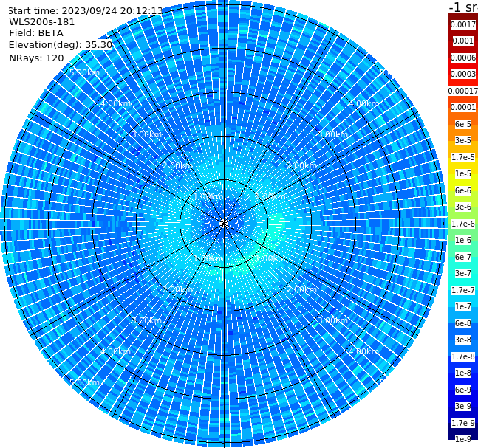
Task: Click the 1e-9 colorbar label
Action: click(462, 439)
